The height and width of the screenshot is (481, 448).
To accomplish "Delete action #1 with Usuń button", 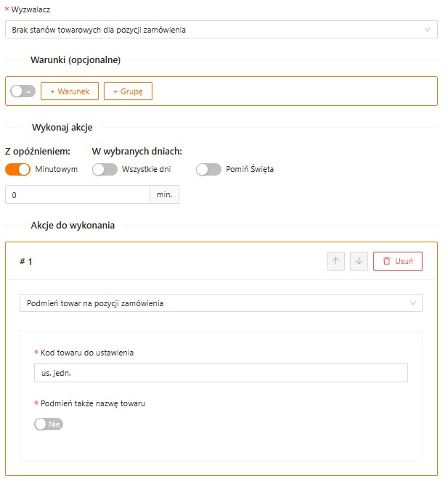I will [x=397, y=261].
